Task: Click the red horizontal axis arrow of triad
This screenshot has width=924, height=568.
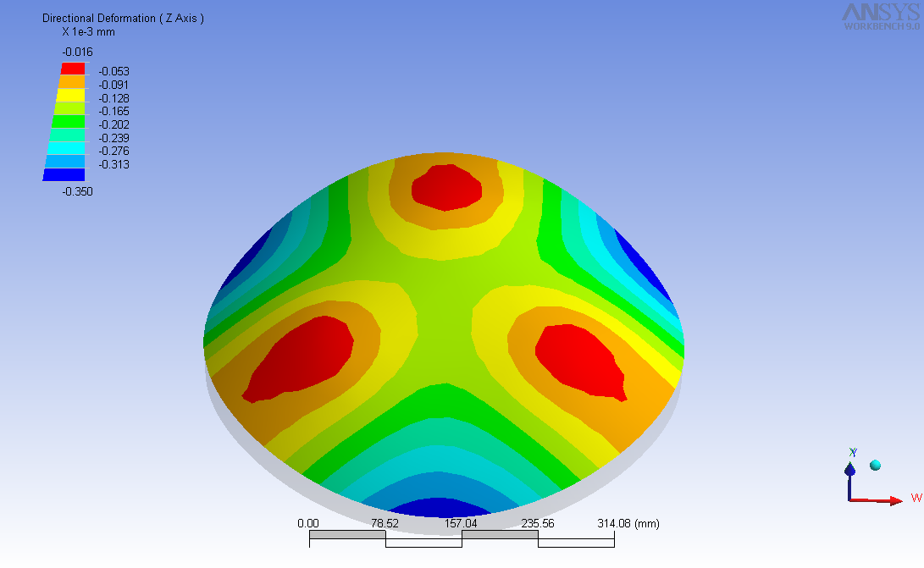Action: (x=877, y=501)
